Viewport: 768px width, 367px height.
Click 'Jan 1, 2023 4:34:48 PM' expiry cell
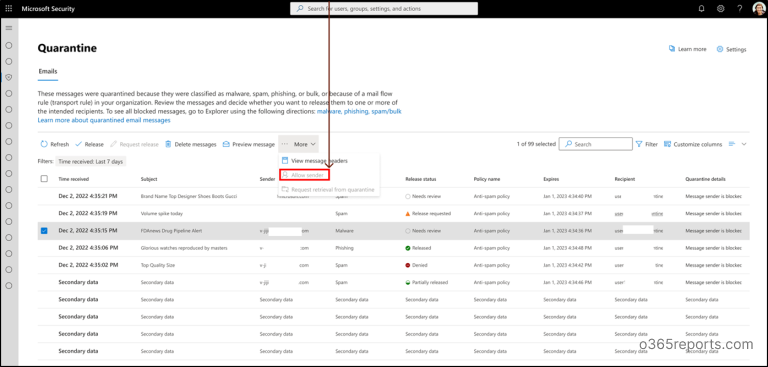[x=568, y=248]
